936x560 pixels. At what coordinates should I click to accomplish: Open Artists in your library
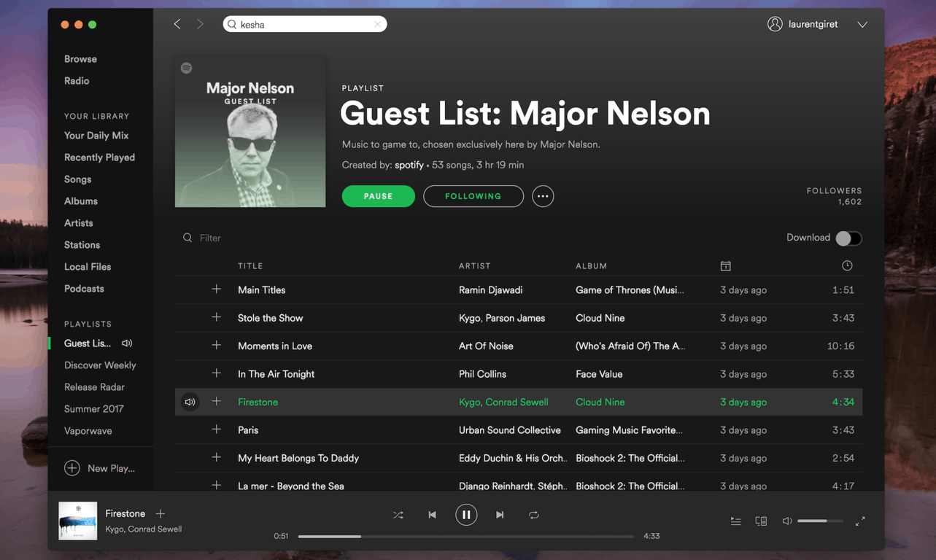click(78, 223)
